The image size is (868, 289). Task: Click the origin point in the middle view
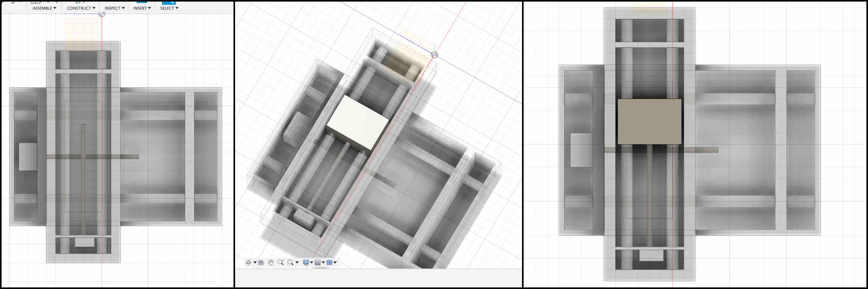[435, 55]
